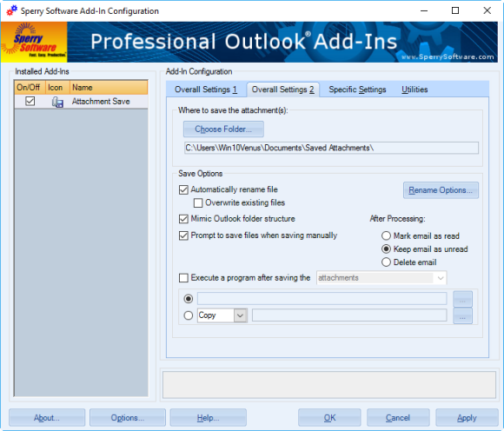Click the Icon column header

[57, 88]
